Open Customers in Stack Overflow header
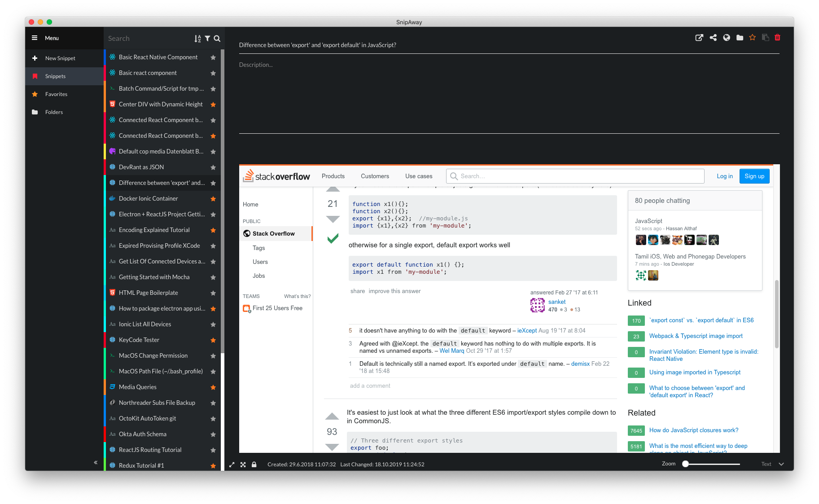 pos(375,176)
